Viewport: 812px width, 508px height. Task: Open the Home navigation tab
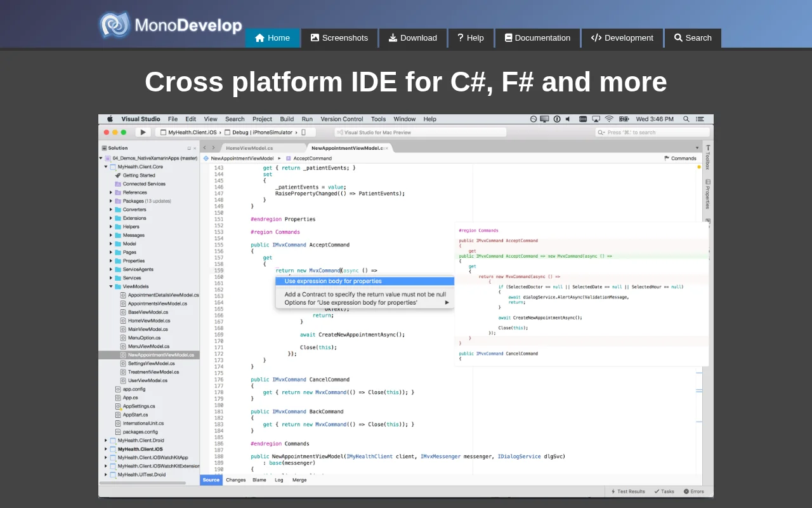(272, 38)
